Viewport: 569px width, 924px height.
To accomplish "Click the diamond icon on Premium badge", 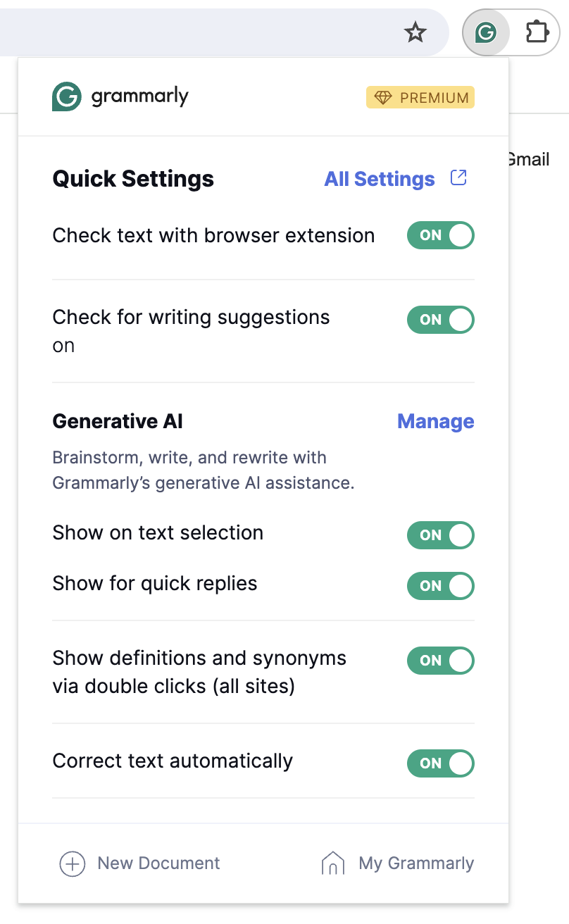I will click(x=382, y=98).
